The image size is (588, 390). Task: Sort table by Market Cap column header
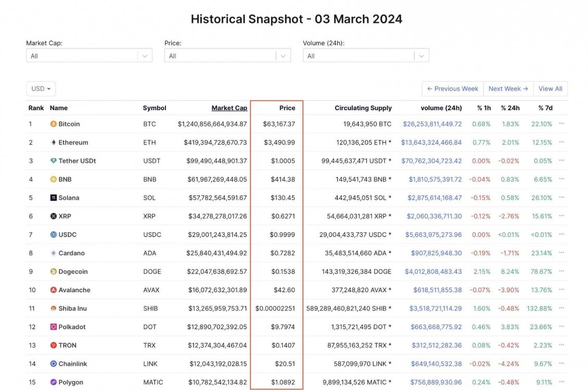point(229,108)
